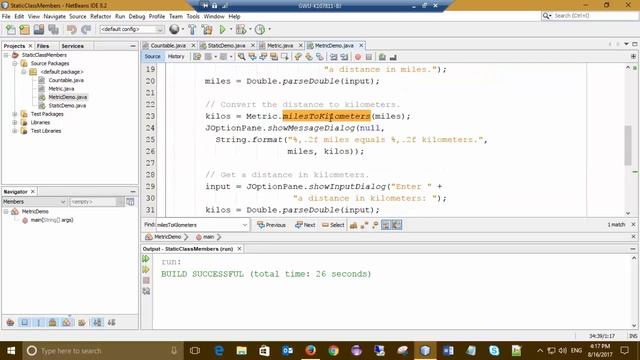Click the Open Project toolbar icon
640x360 pixels.
[x=39, y=29]
